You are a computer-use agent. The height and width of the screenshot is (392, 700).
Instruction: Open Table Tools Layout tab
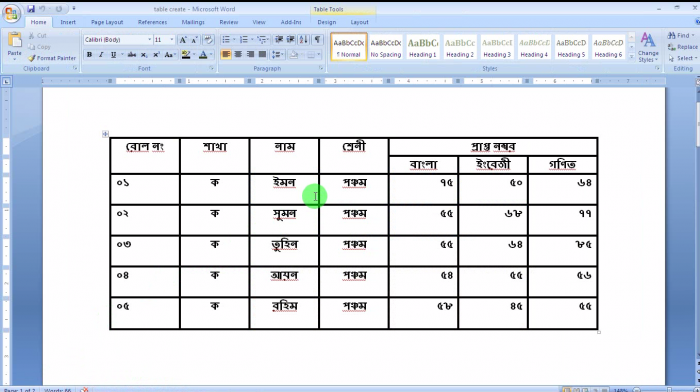[x=359, y=22]
